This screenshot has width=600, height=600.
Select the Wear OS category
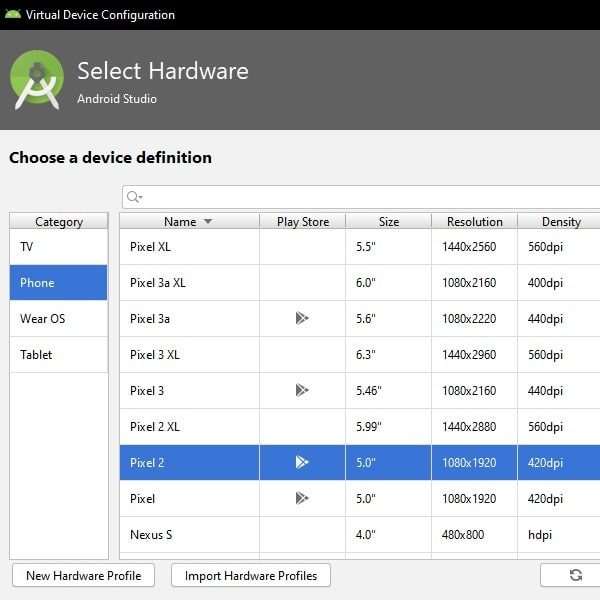[x=59, y=318]
